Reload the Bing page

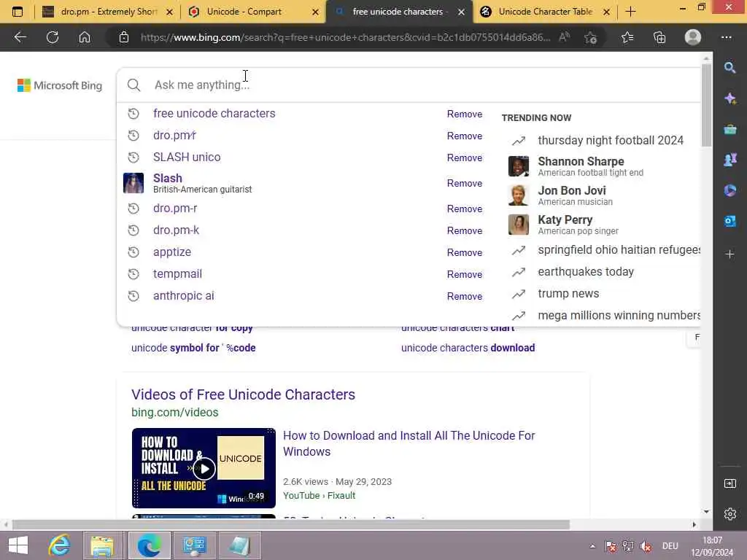pyautogui.click(x=53, y=37)
